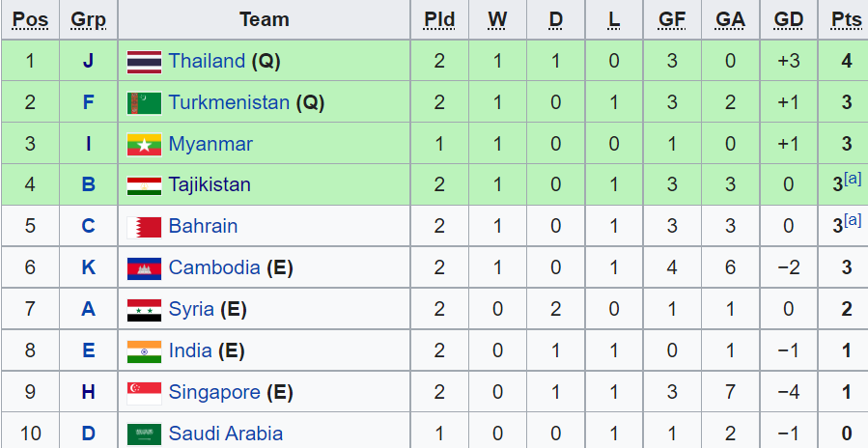The width and height of the screenshot is (868, 448).
Task: Open the Thailand team link
Action: pos(207,61)
